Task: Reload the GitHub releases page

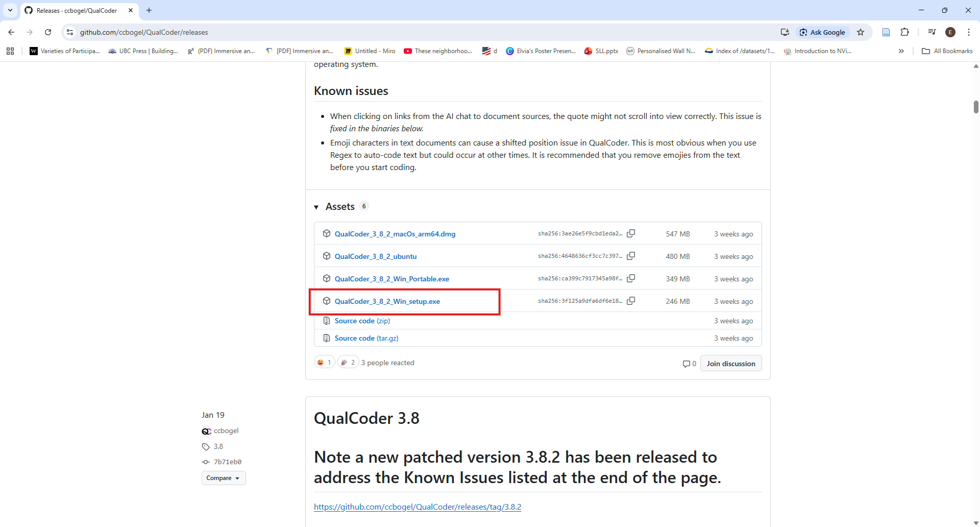Action: 48,32
